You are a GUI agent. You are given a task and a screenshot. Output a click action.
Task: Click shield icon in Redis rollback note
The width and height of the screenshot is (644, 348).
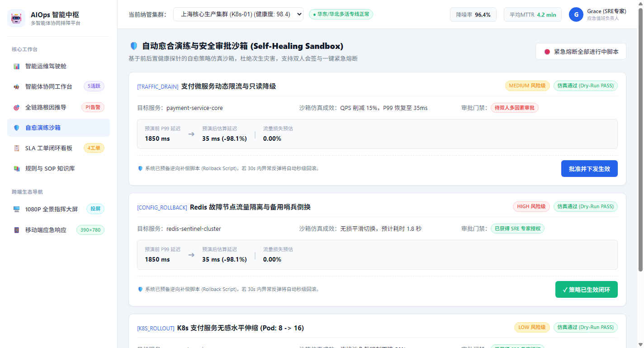(x=140, y=289)
